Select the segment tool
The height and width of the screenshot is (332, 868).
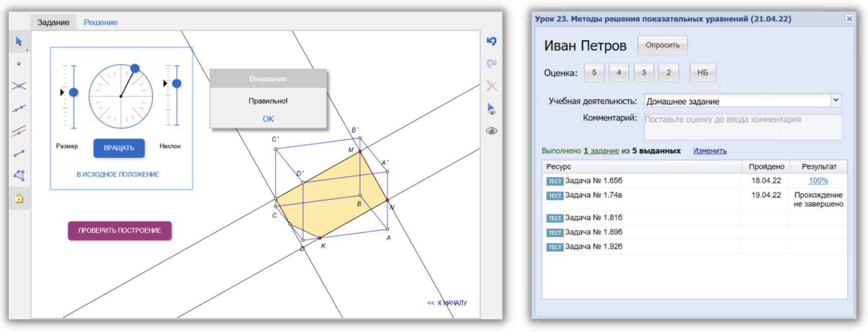click(19, 153)
